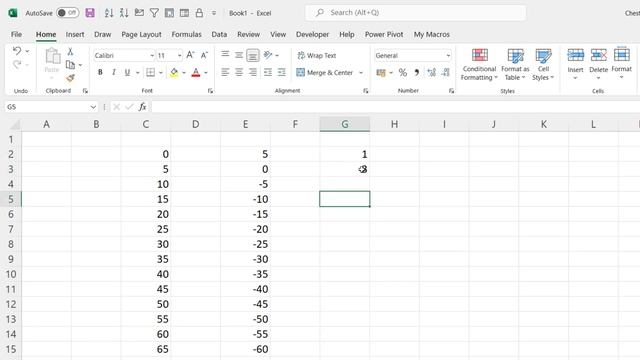Click the Insert Function fx icon
640x360 pixels.
pos(142,107)
